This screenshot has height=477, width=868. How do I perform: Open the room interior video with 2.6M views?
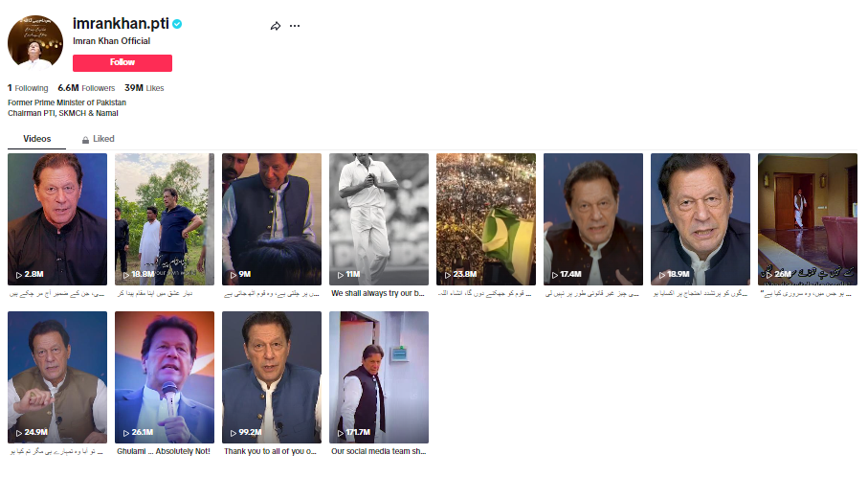tap(807, 219)
